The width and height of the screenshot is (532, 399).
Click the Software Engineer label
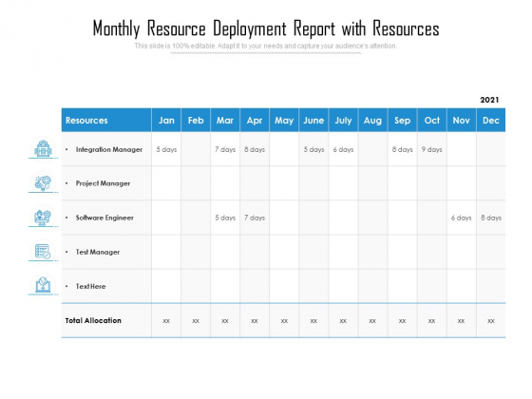click(104, 218)
